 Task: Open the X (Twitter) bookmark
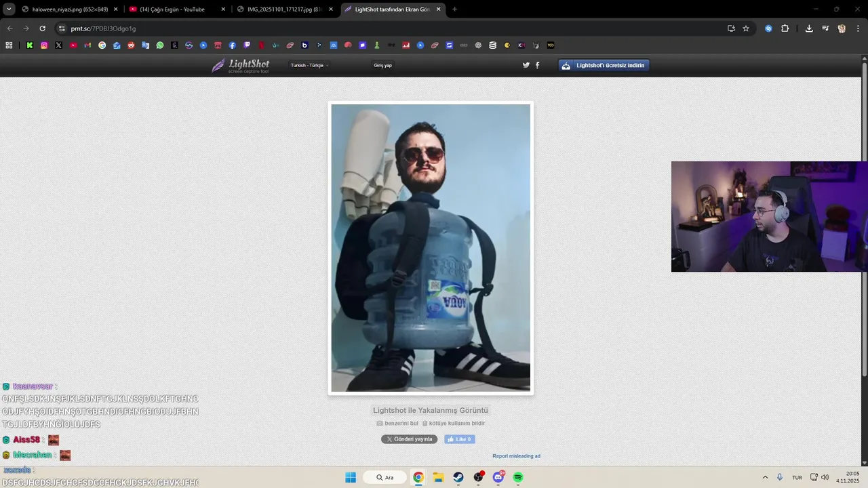(58, 45)
